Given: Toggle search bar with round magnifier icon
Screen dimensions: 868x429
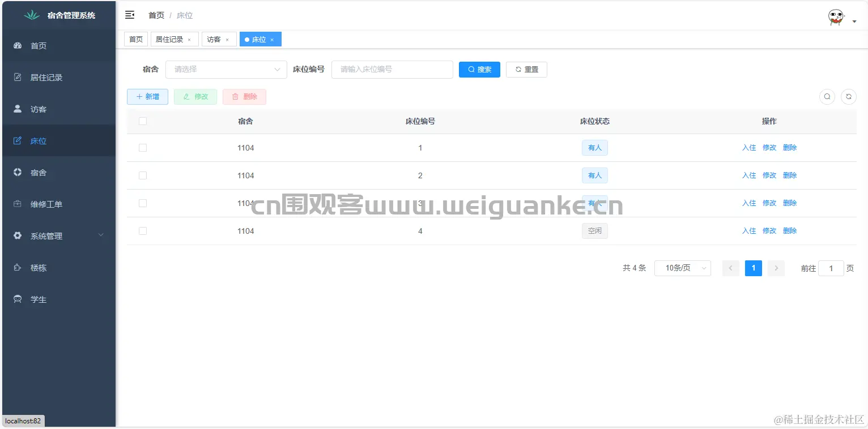Looking at the screenshot, I should click(x=827, y=97).
